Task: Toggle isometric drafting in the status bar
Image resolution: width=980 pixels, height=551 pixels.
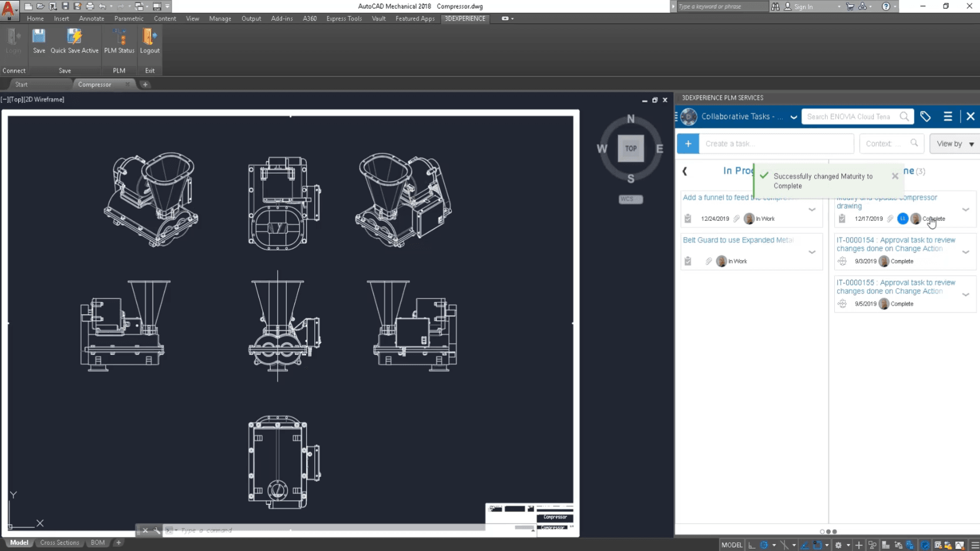Action: (784, 545)
